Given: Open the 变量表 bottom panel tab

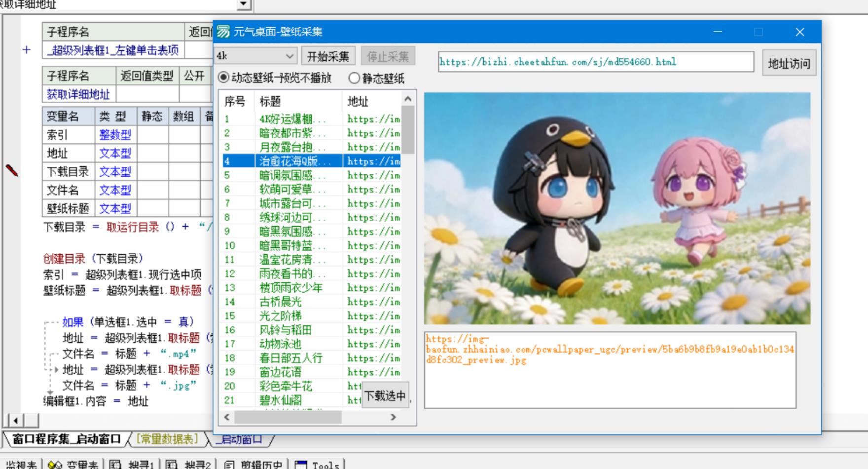Looking at the screenshot, I should pos(73,465).
